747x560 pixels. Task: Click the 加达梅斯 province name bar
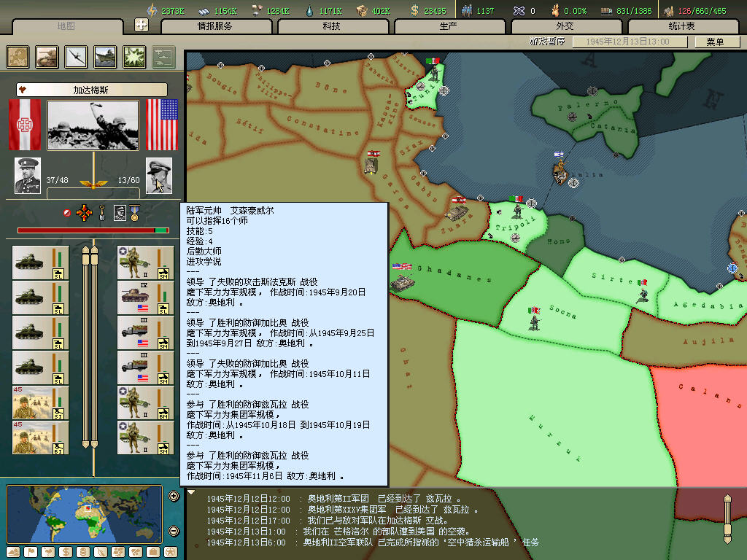[x=92, y=90]
